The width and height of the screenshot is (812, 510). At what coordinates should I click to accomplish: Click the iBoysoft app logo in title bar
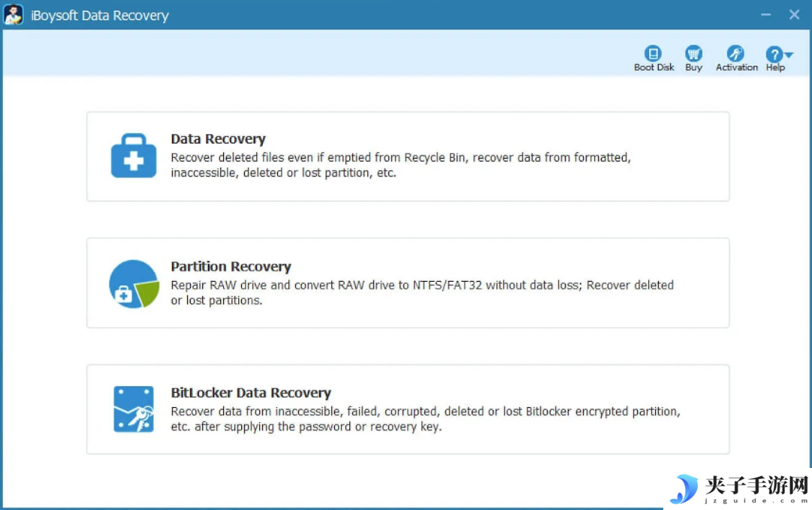13,14
